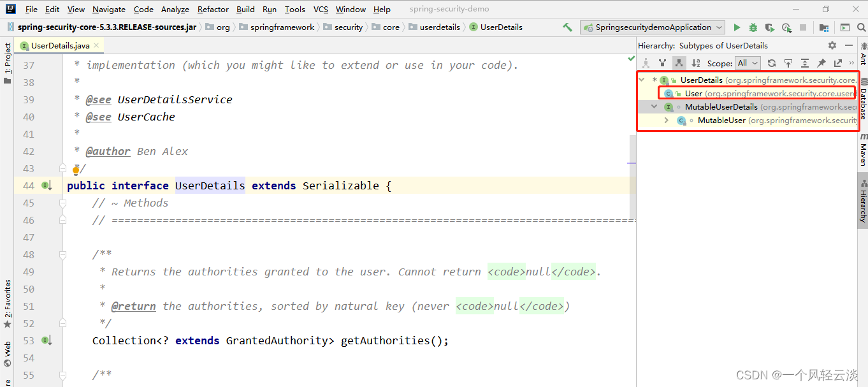The image size is (868, 387).
Task: Open SpringsecuritydemoApplication run configuration dropdown
Action: 653,27
